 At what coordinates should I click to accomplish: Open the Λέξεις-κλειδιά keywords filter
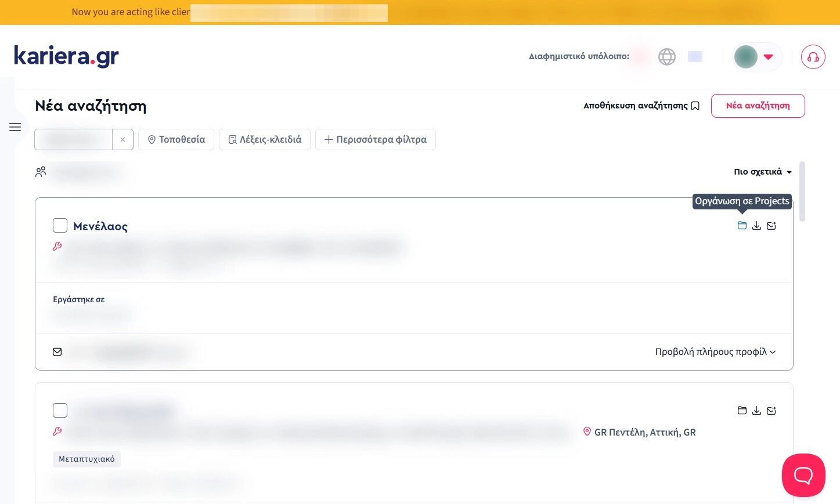265,139
